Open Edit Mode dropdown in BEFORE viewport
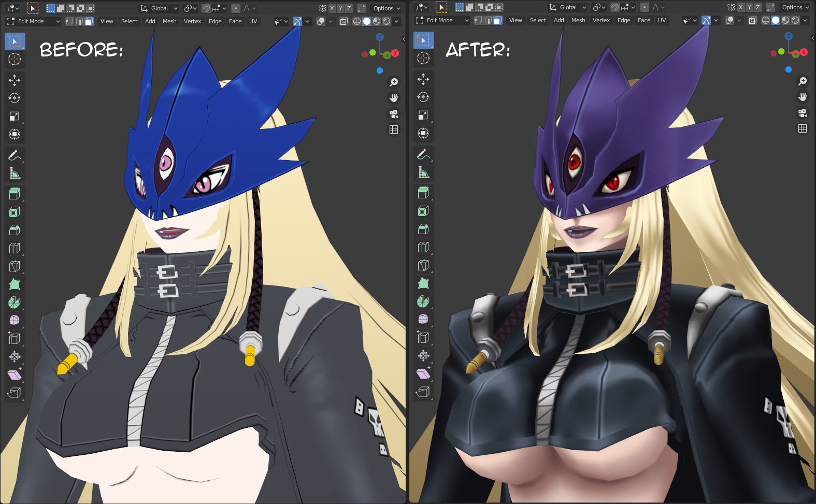Viewport: 816px width, 504px height. 33,21
